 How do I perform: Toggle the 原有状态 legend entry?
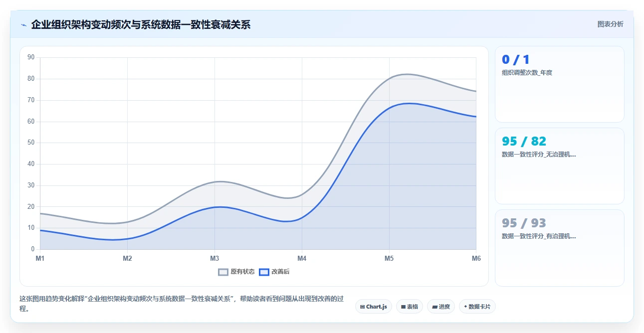(x=236, y=272)
